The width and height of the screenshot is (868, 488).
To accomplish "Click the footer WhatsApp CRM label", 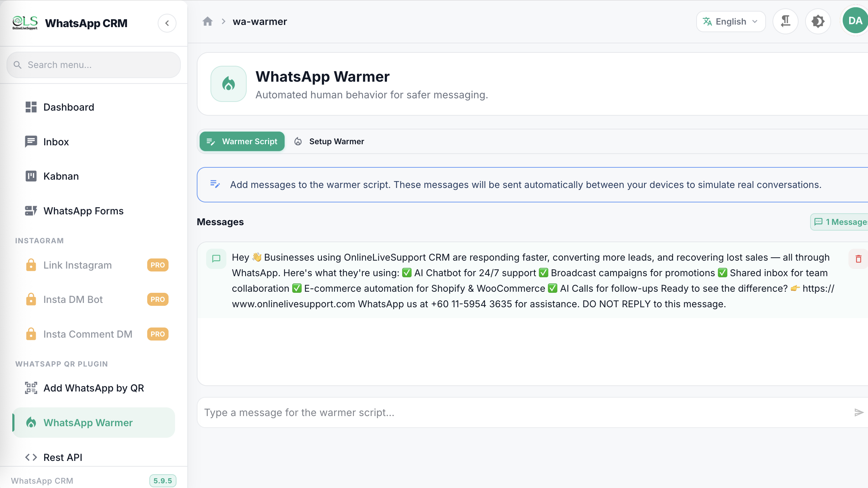I will tap(42, 481).
